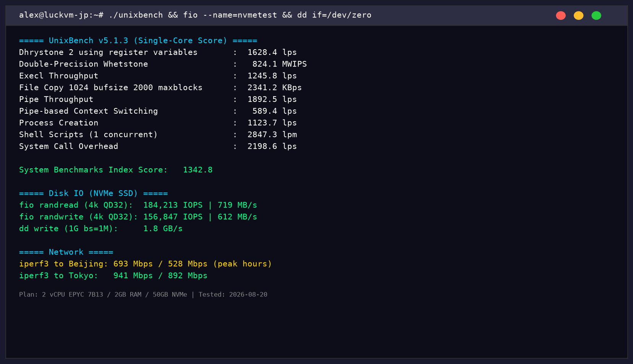Click the Shell Scripts (1 concurrent) row
This screenshot has width=633, height=364.
pos(158,135)
